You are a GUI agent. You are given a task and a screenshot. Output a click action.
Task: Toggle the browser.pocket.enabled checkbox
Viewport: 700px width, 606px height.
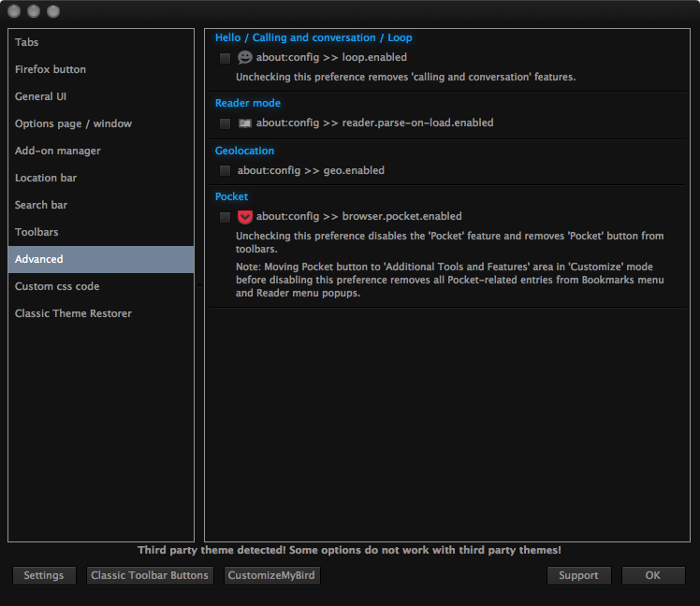coord(225,217)
